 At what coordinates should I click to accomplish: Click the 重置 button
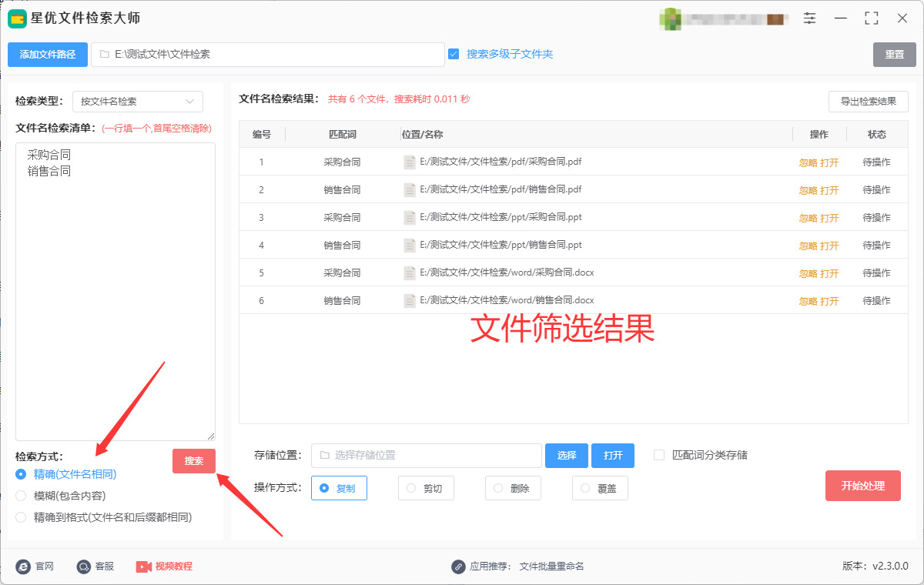895,55
